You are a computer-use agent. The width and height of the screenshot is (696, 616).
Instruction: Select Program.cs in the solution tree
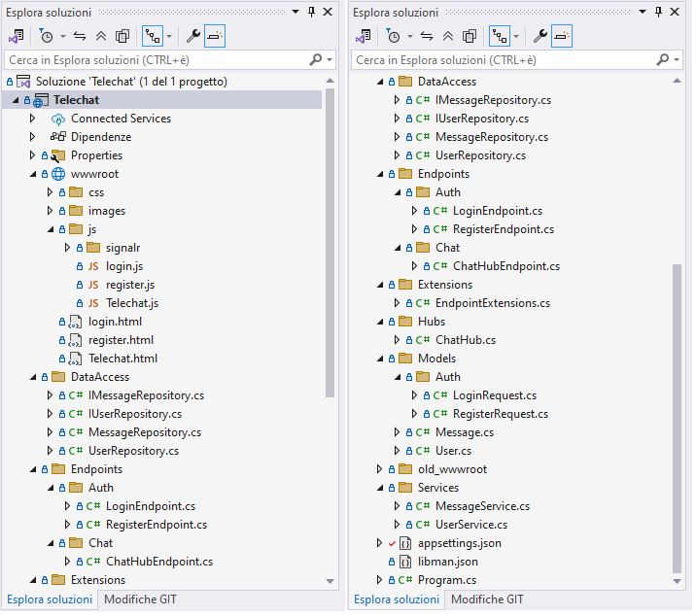tap(444, 580)
